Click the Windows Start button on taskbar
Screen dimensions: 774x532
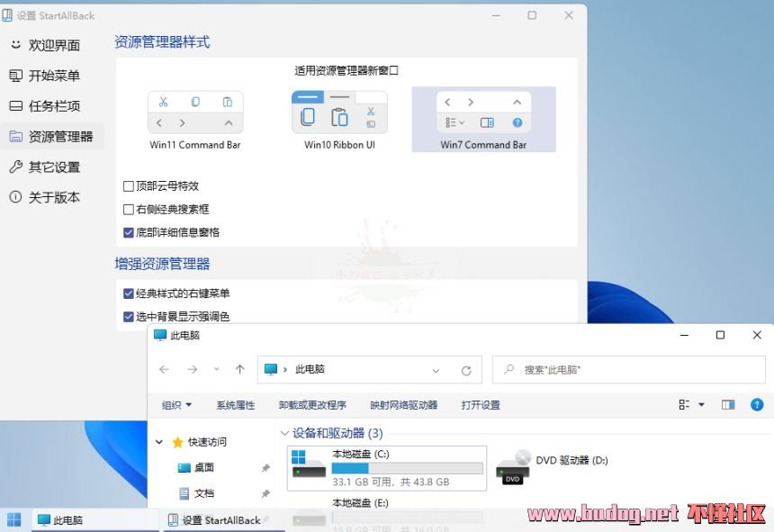[13, 520]
